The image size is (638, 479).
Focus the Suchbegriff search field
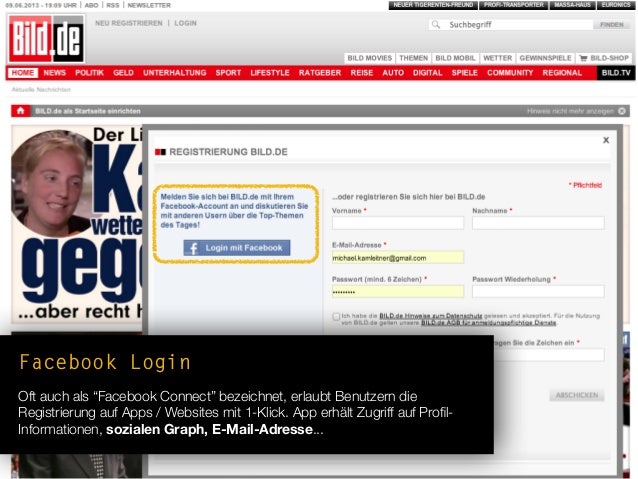[x=519, y=24]
